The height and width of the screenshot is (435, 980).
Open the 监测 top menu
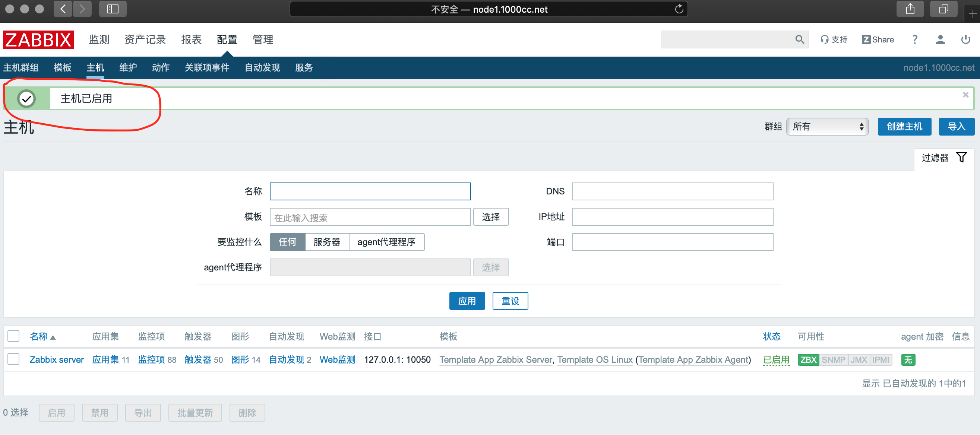pyautogui.click(x=99, y=39)
